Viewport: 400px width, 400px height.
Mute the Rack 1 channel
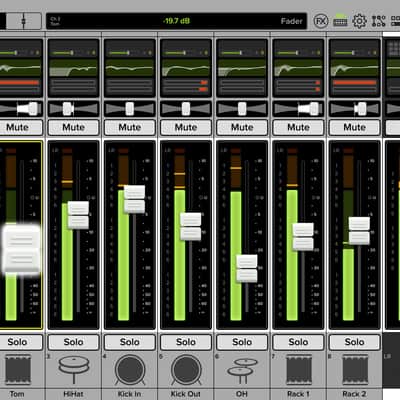[x=299, y=127]
